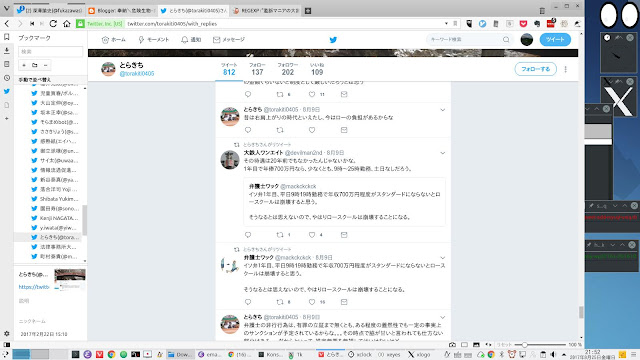Add new bookmark in Bookmarks panel
This screenshot has width=640, height=360.
24,65
